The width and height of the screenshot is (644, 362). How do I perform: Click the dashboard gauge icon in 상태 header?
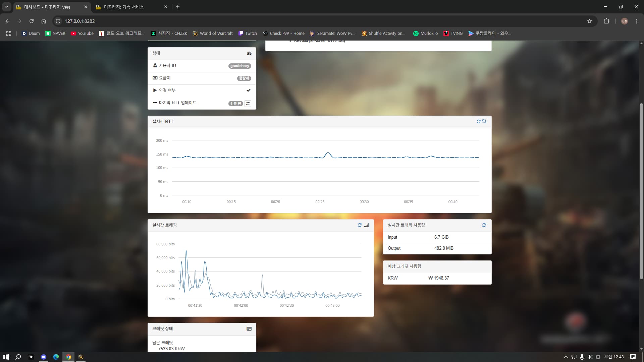[x=249, y=53]
